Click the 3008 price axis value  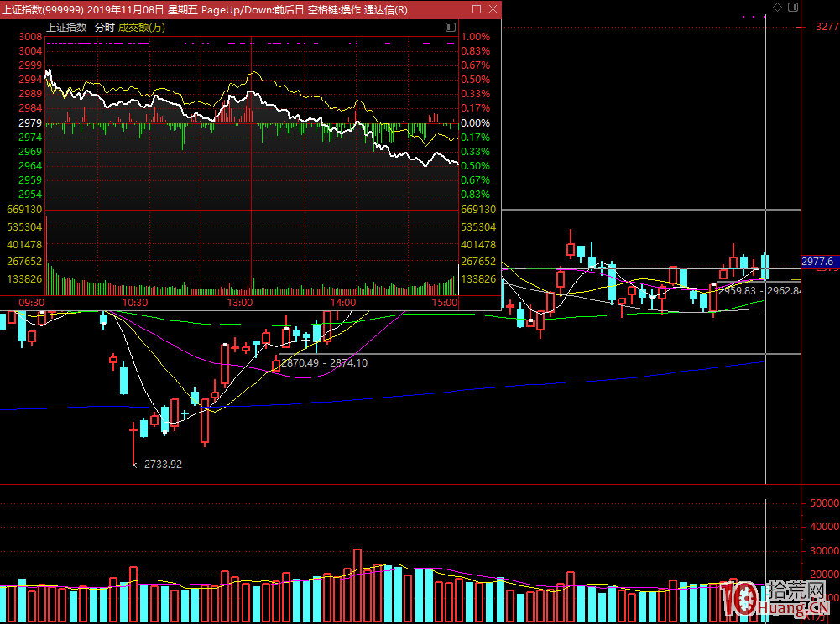point(30,36)
